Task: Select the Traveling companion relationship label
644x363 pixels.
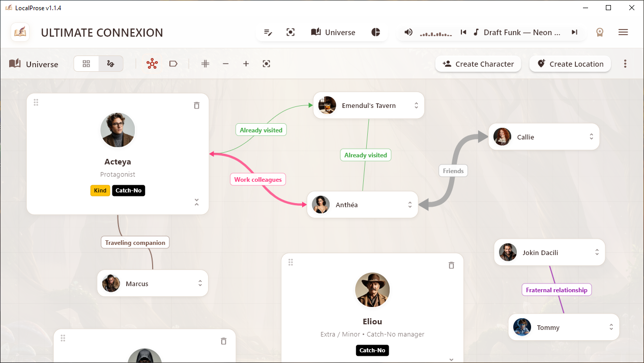Action: tap(135, 243)
